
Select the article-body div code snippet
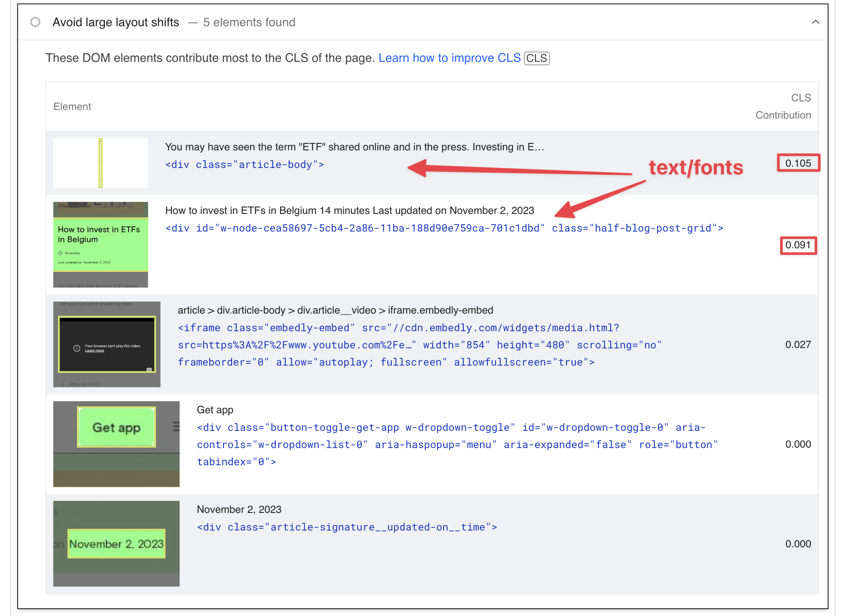pyautogui.click(x=245, y=164)
